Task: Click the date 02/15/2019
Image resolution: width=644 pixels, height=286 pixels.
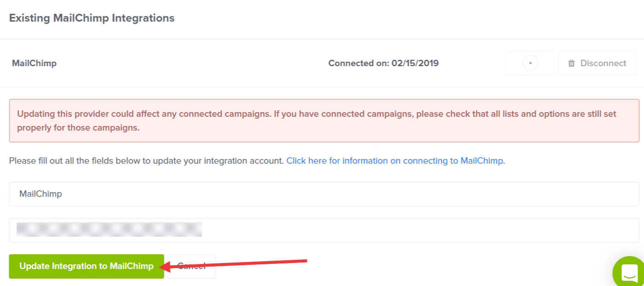Action: coord(415,63)
